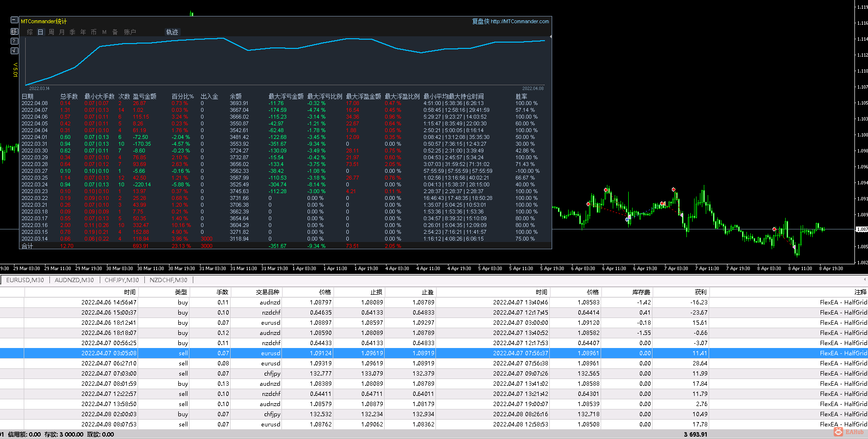Select the 2022.04.08 02:00:03 chfjpy buy trade
This screenshot has width=868, height=439.
coord(434,414)
